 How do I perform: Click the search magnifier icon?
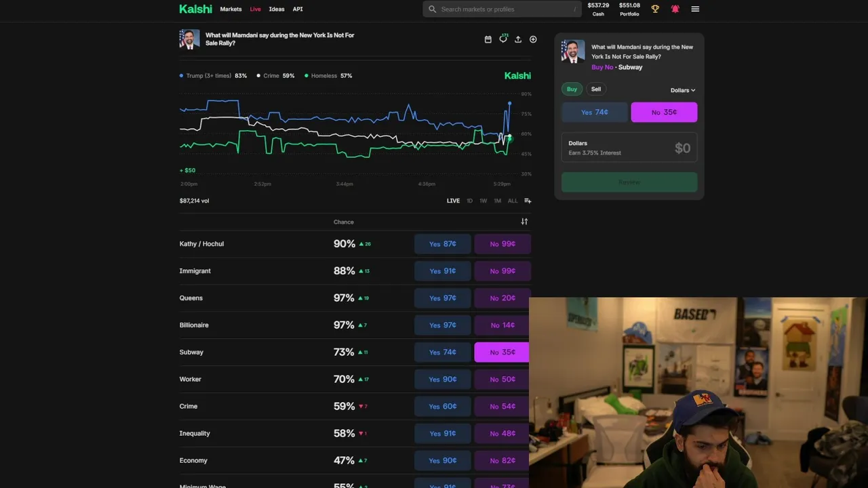coord(433,9)
